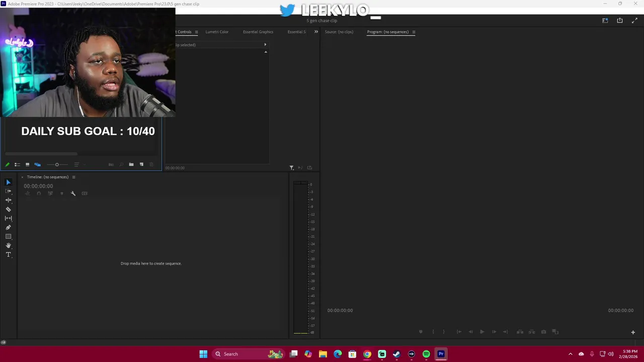The width and height of the screenshot is (644, 362).
Task: Adjust the Project panel thumbnail zoom slider
Action: pos(57,164)
